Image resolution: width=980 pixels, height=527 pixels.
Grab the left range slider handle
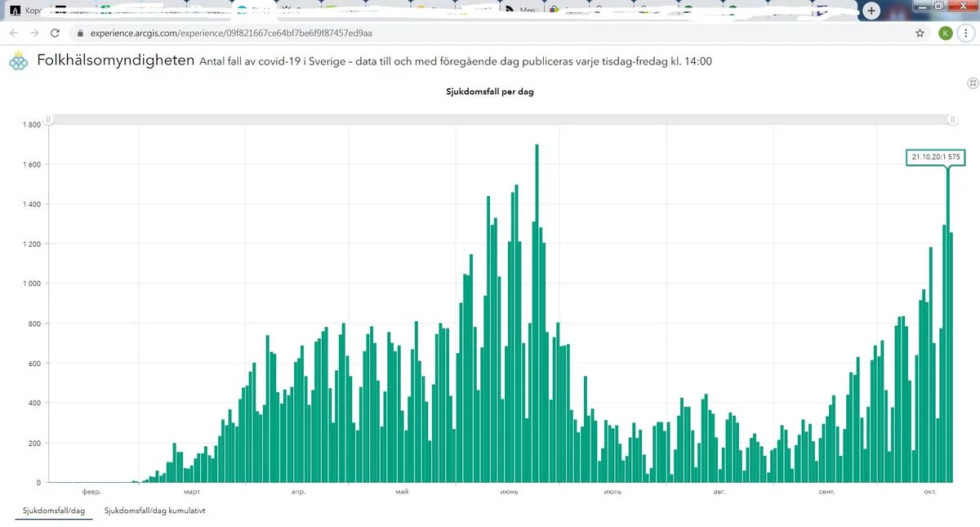tap(48, 119)
